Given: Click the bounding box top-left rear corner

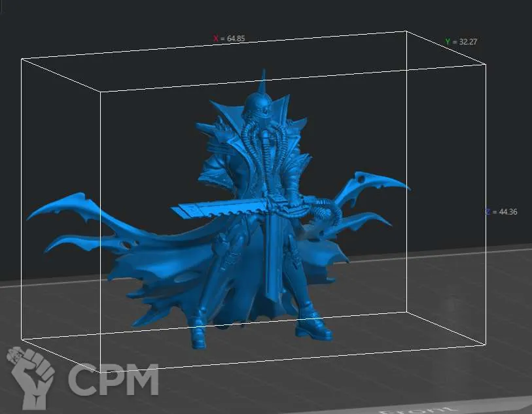Looking at the screenshot, I should point(22,59).
